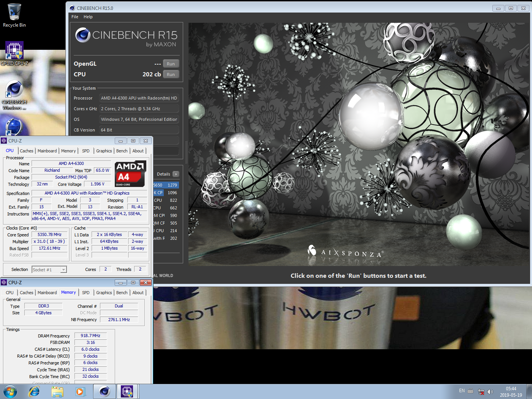Click the volume speaker tray icon
This screenshot has height=399, width=532.
[x=490, y=391]
